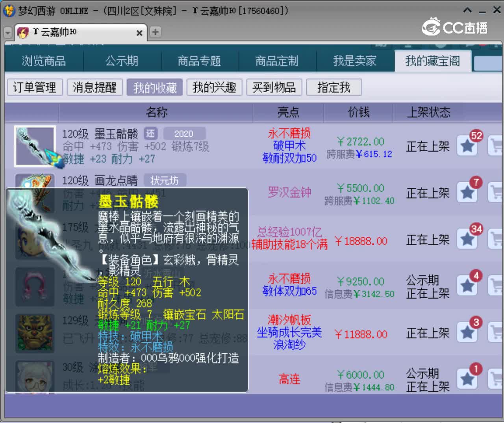Open a new tab with plus button
This screenshot has width=504, height=423.
click(156, 32)
